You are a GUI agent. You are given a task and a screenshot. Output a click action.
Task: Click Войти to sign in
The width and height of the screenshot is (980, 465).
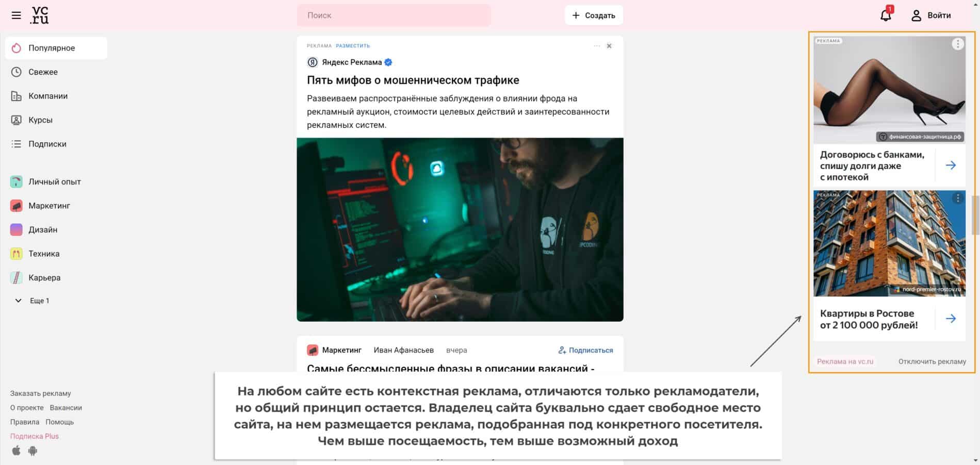pos(931,15)
